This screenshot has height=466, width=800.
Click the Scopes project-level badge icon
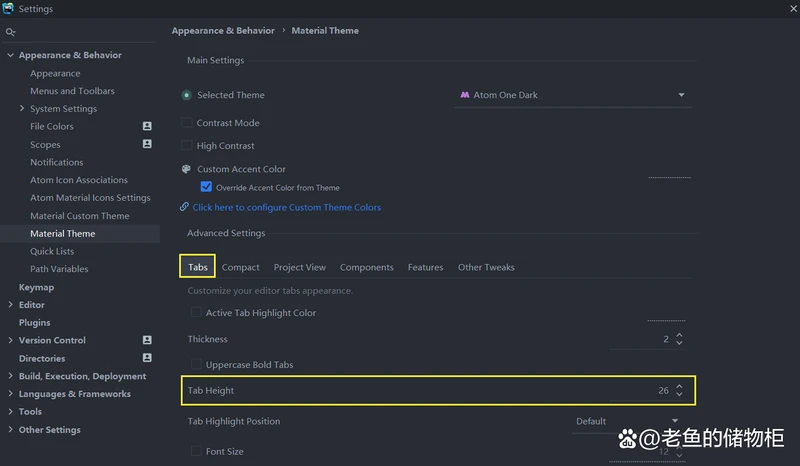(147, 144)
